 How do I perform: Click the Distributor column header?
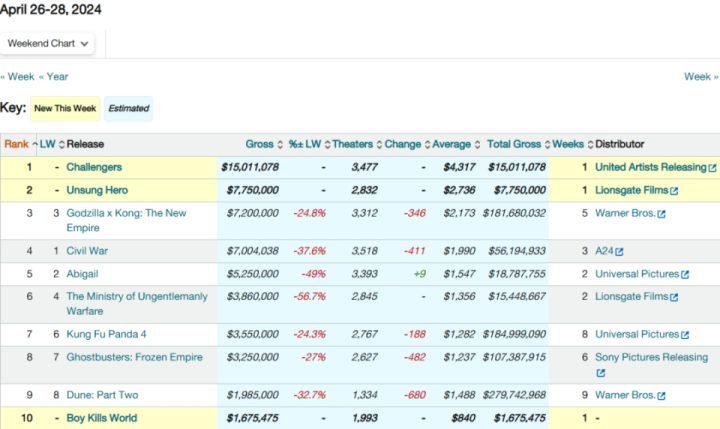[x=619, y=144]
